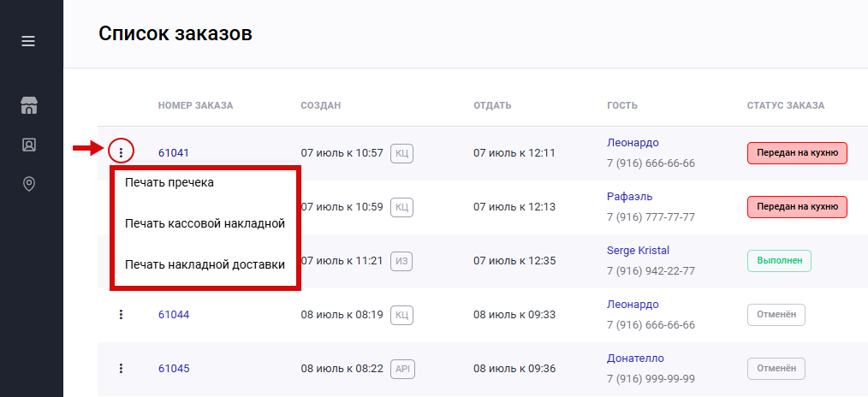Open the hamburger menu in sidebar
Screen dimensions: 868x397
tap(28, 41)
